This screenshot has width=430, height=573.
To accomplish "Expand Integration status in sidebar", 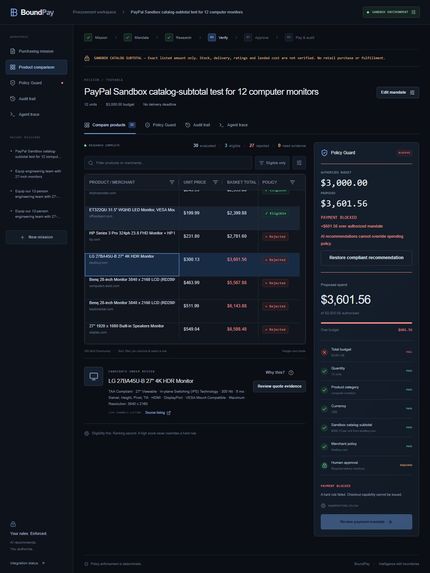I will click(x=27, y=563).
